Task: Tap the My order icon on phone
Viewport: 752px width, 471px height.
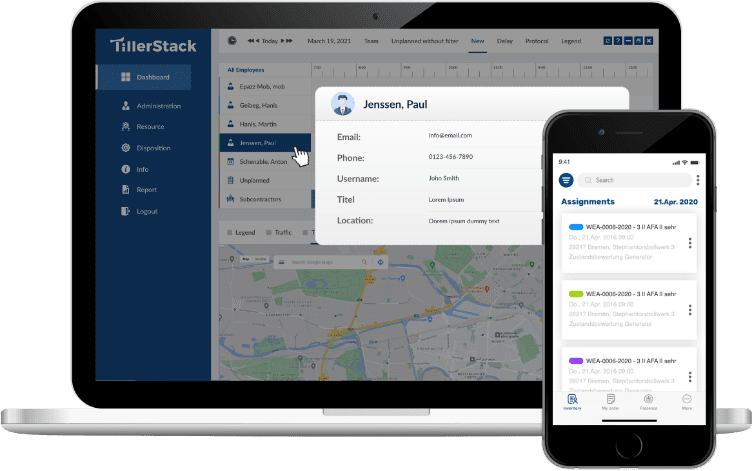Action: click(x=610, y=401)
